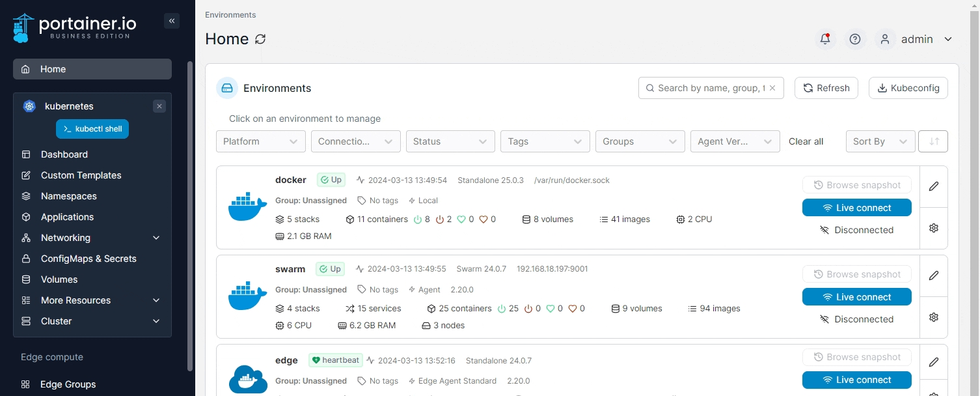This screenshot has height=396, width=980.
Task: Go to Namespaces in sidebar
Action: point(68,196)
